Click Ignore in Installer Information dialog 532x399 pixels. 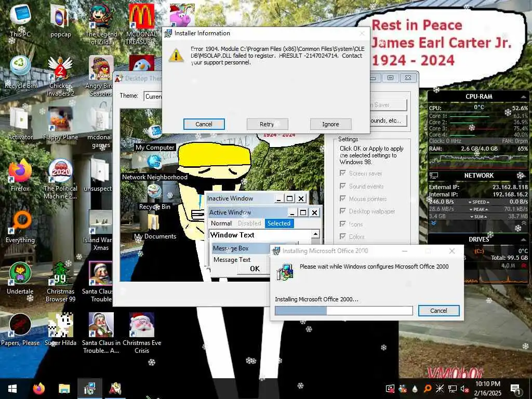click(330, 124)
